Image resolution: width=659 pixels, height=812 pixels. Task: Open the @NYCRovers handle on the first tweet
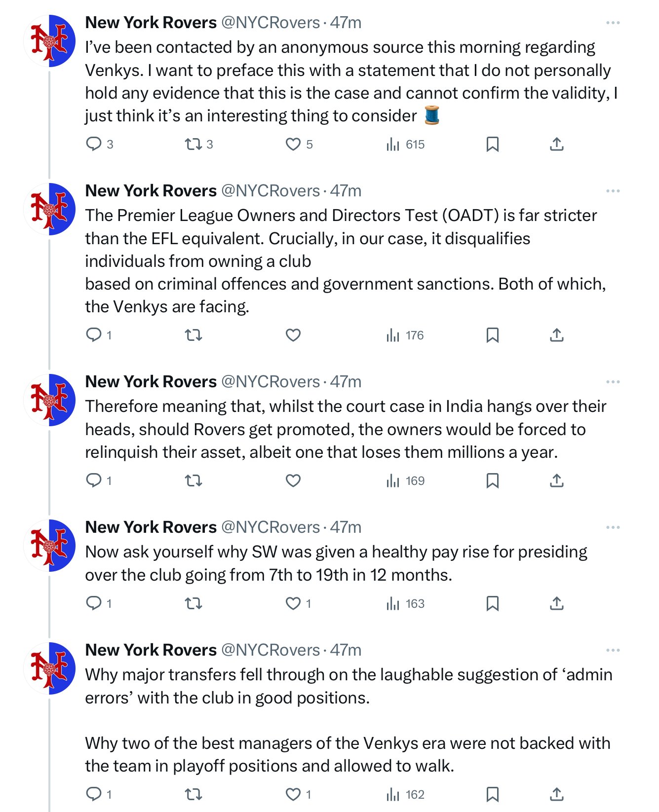pyautogui.click(x=271, y=23)
